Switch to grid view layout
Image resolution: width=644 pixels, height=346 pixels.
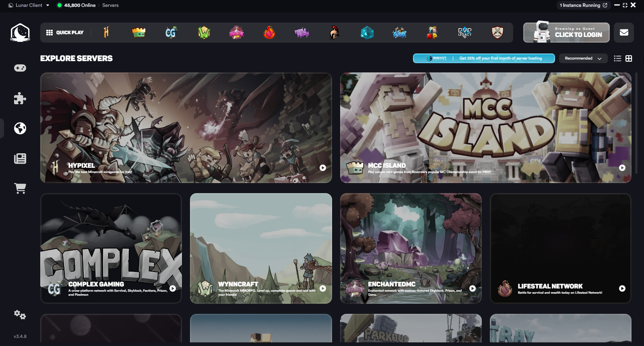point(629,58)
